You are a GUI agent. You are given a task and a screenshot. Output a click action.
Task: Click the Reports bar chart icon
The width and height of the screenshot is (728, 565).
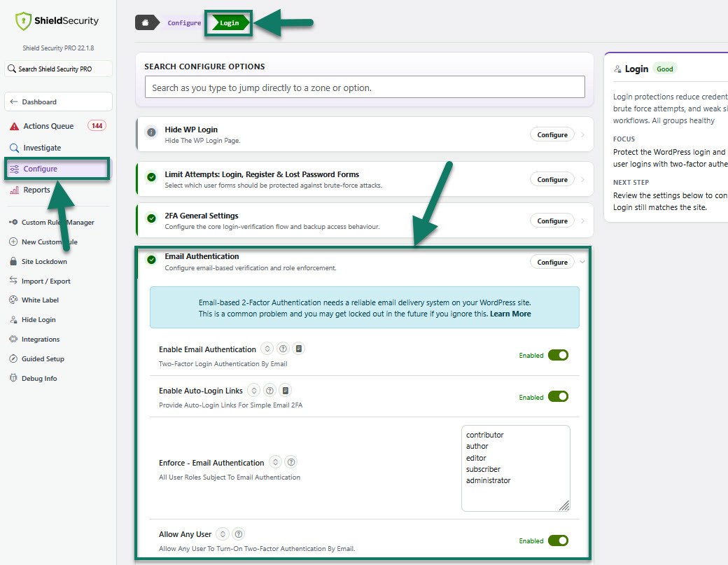tap(15, 190)
